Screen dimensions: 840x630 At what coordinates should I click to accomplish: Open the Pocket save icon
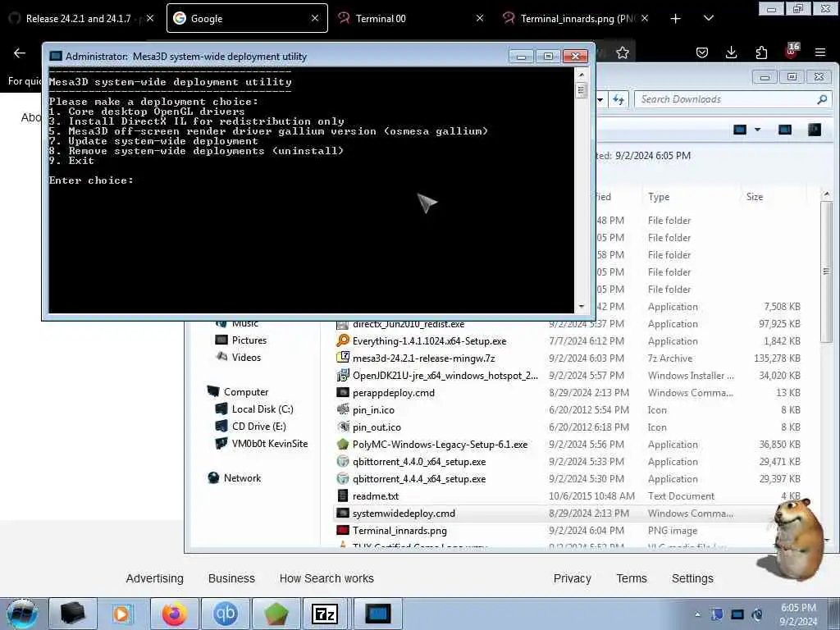[x=702, y=52]
